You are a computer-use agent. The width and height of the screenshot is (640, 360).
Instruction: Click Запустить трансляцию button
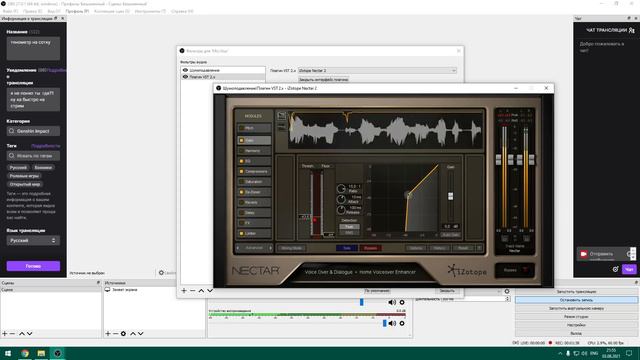[x=576, y=291]
